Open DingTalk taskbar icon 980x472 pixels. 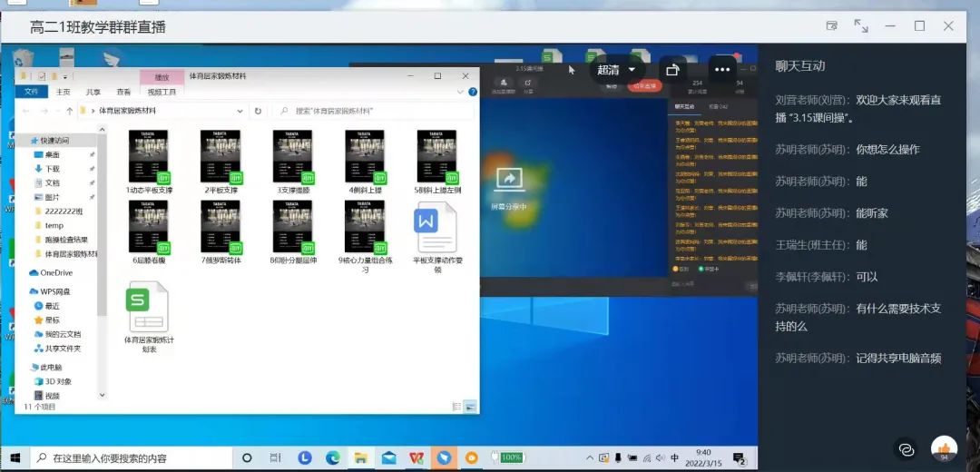pos(444,457)
